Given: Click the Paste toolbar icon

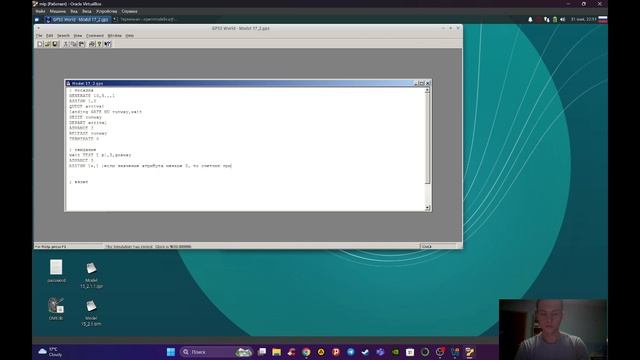Looking at the screenshot, I should (x=82, y=44).
